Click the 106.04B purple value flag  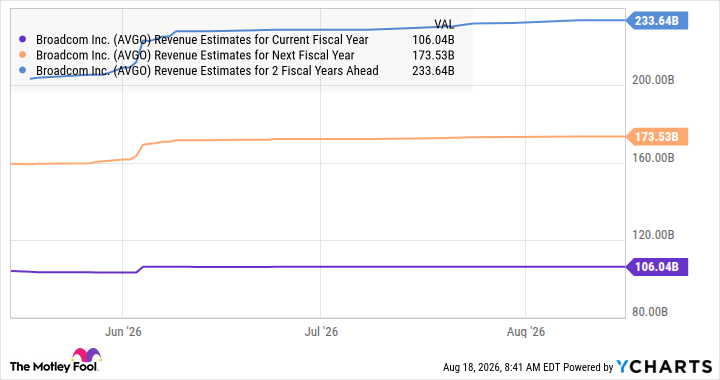[x=657, y=267]
